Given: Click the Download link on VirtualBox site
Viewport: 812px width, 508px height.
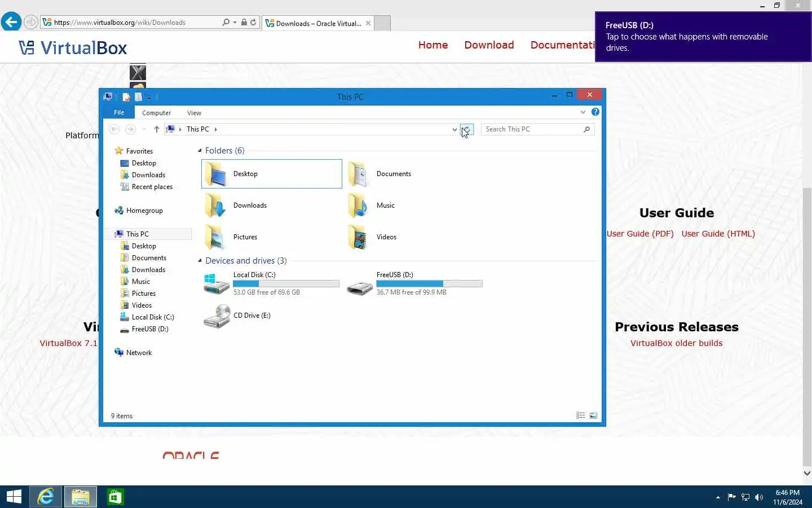Looking at the screenshot, I should [x=489, y=45].
